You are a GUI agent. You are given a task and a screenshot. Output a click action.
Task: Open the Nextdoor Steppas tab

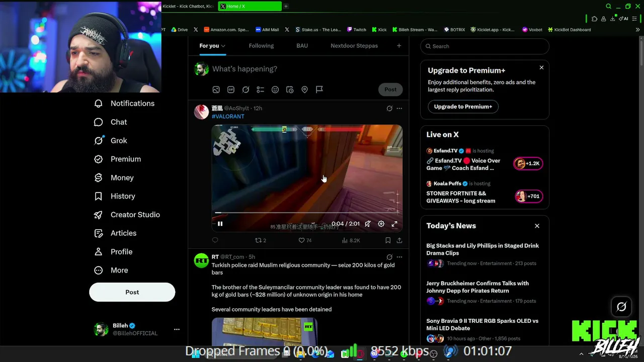tap(354, 46)
